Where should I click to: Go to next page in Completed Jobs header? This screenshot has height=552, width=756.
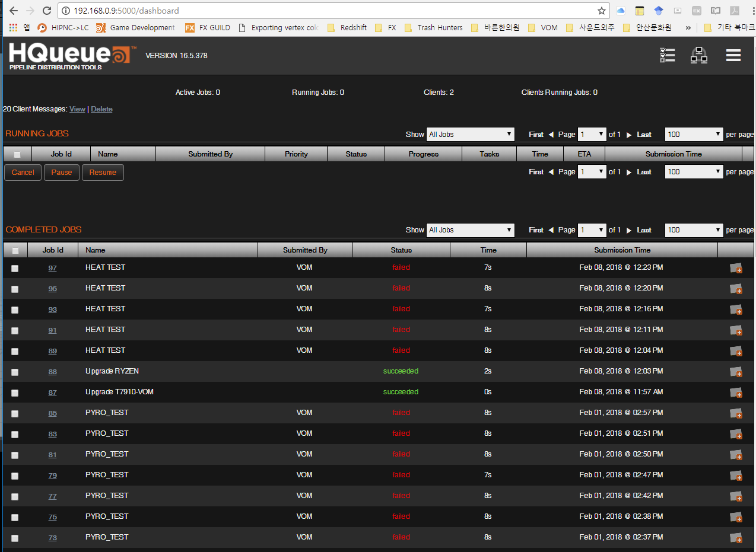(x=629, y=230)
